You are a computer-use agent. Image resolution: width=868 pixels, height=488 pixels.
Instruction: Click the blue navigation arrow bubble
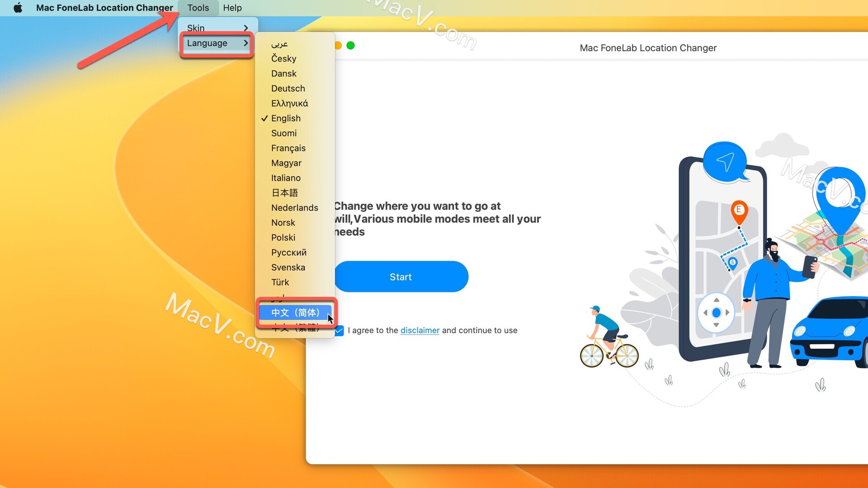pyautogui.click(x=725, y=162)
